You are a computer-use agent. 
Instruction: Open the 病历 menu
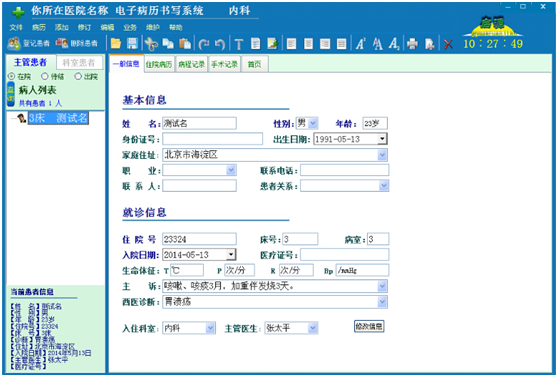[38, 27]
